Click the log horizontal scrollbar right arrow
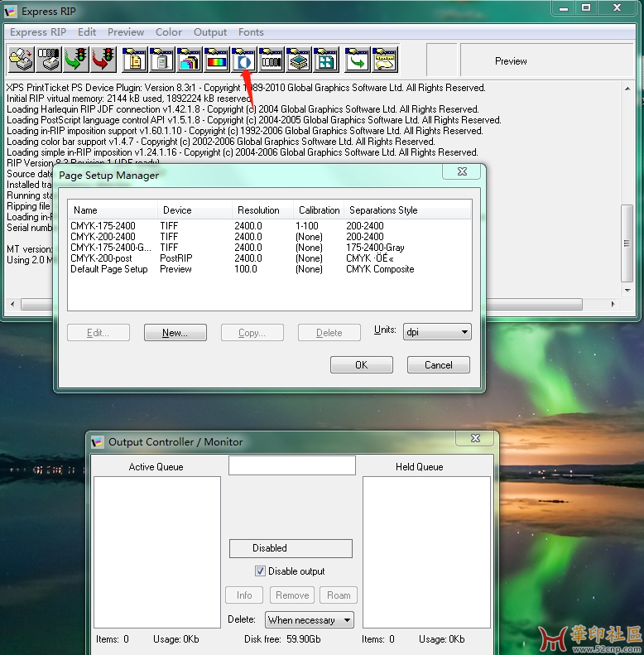 [613, 304]
